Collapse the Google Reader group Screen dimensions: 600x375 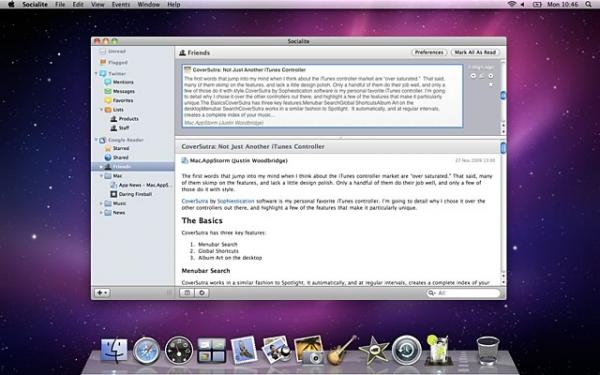(96, 140)
